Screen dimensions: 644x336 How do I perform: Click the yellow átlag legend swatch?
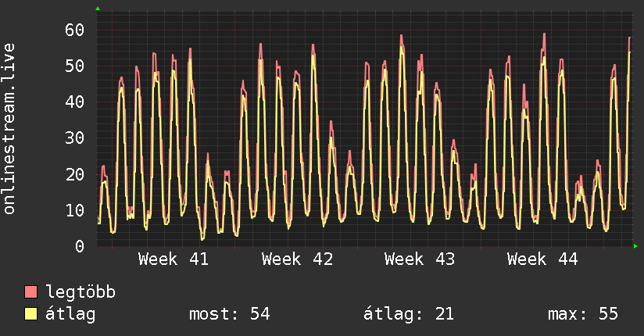[30, 314]
